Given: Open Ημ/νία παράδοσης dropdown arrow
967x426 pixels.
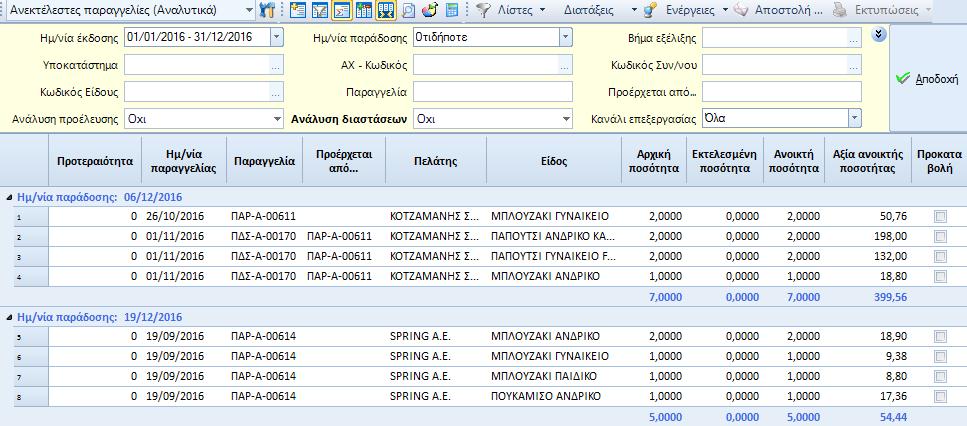Looking at the screenshot, I should pyautogui.click(x=566, y=37).
